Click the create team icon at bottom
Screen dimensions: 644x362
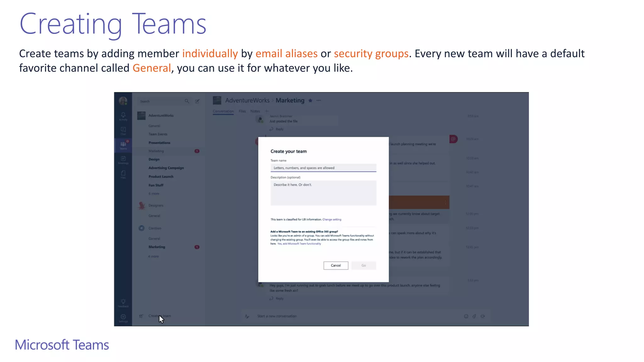click(141, 316)
